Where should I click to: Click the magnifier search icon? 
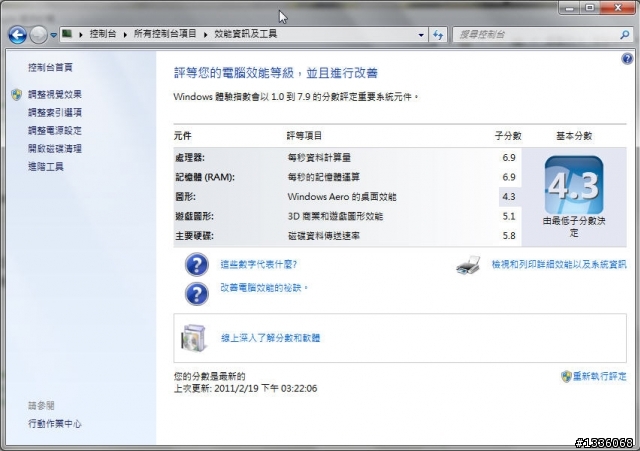pos(624,35)
